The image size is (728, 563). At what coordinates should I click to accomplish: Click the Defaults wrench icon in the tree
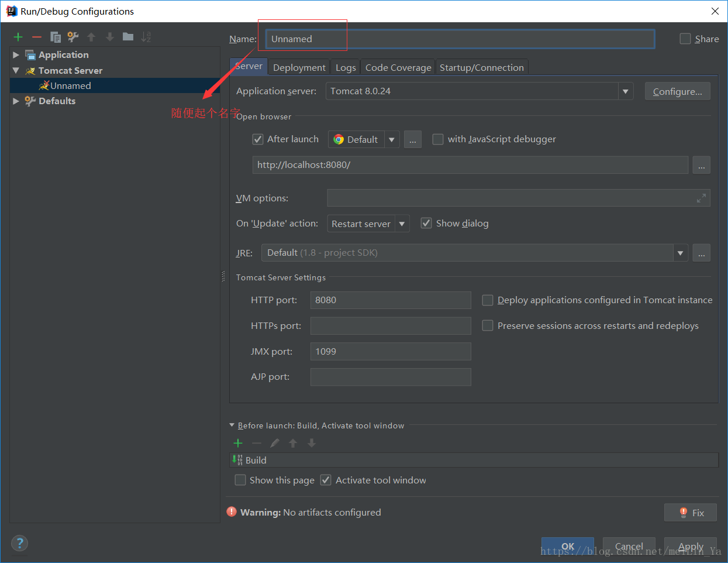[x=30, y=101]
